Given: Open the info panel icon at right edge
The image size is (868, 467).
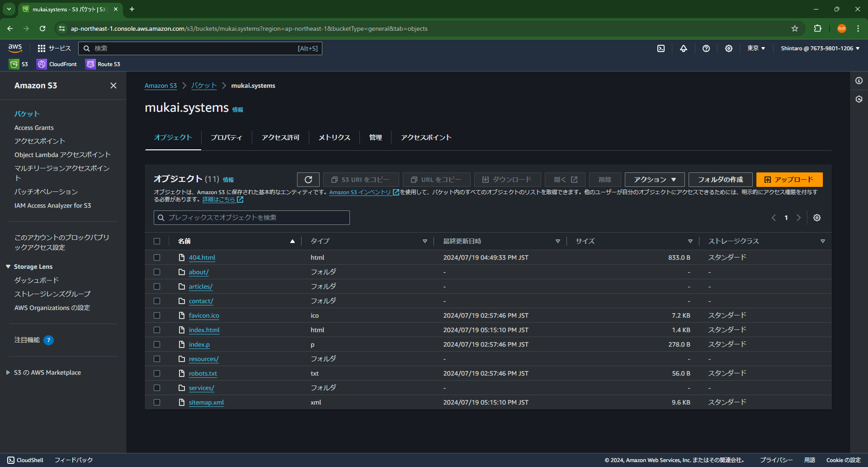Looking at the screenshot, I should tap(859, 81).
